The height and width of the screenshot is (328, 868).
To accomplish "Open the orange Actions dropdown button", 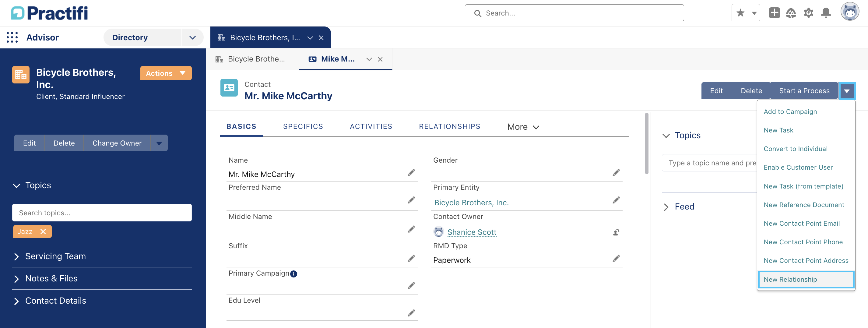I will point(166,73).
